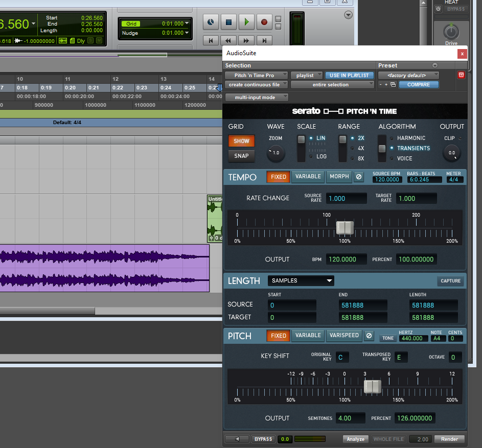Toggle the M mute indicator in counter
Screen dimensions: 482x448
(x=99, y=40)
